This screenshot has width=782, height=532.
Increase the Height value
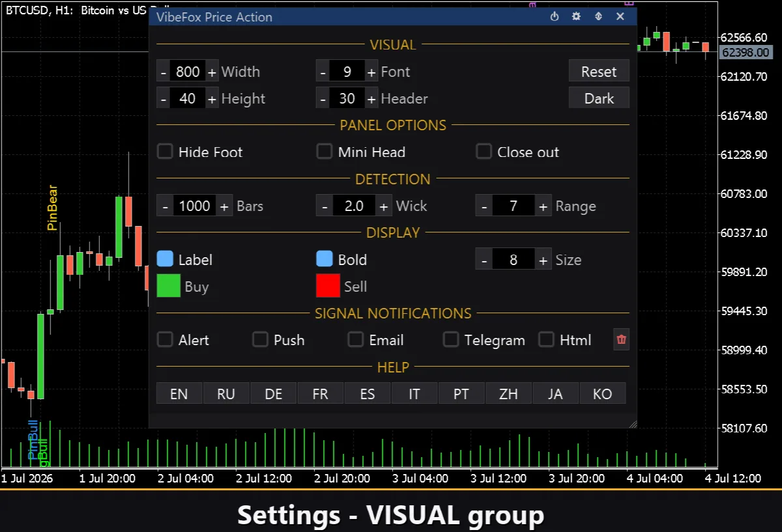coord(212,99)
